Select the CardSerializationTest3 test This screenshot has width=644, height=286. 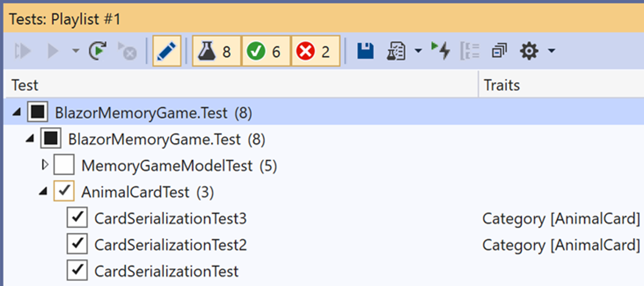coord(171,218)
